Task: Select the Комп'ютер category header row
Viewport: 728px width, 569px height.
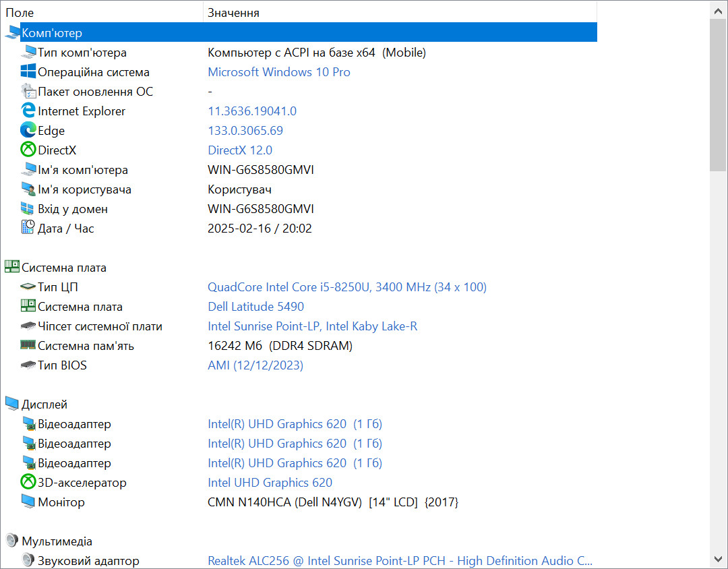Action: pyautogui.click(x=300, y=32)
